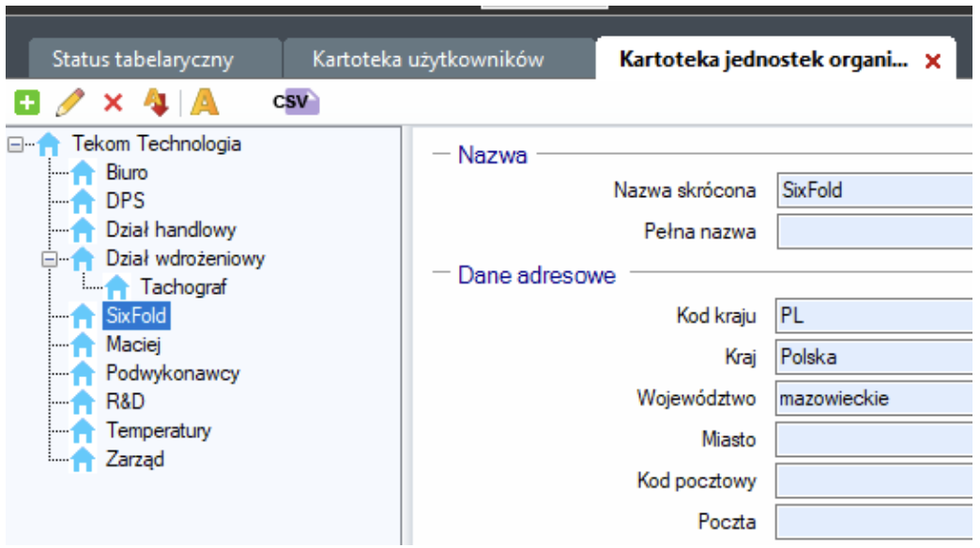Select Tekom Technologia in the tree

tap(156, 144)
